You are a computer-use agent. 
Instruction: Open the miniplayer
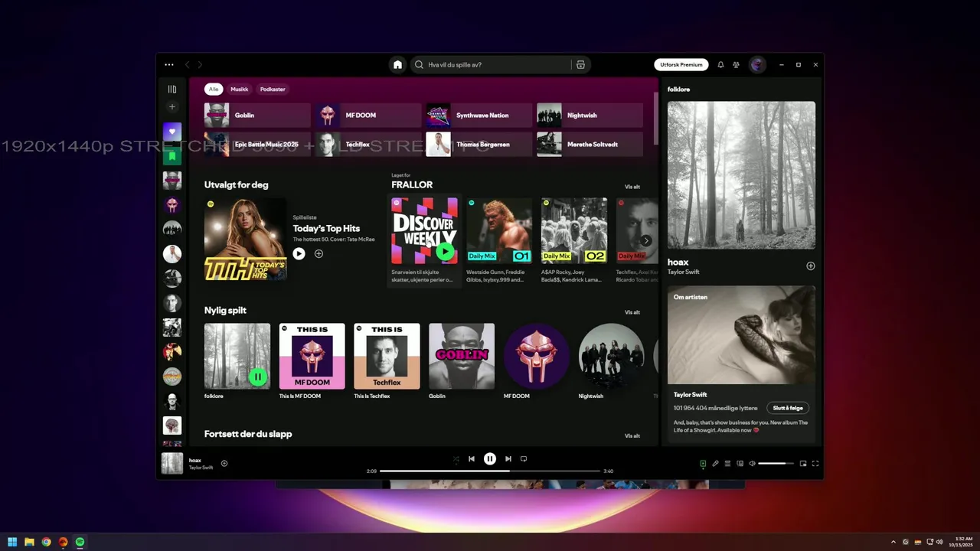[x=803, y=464]
